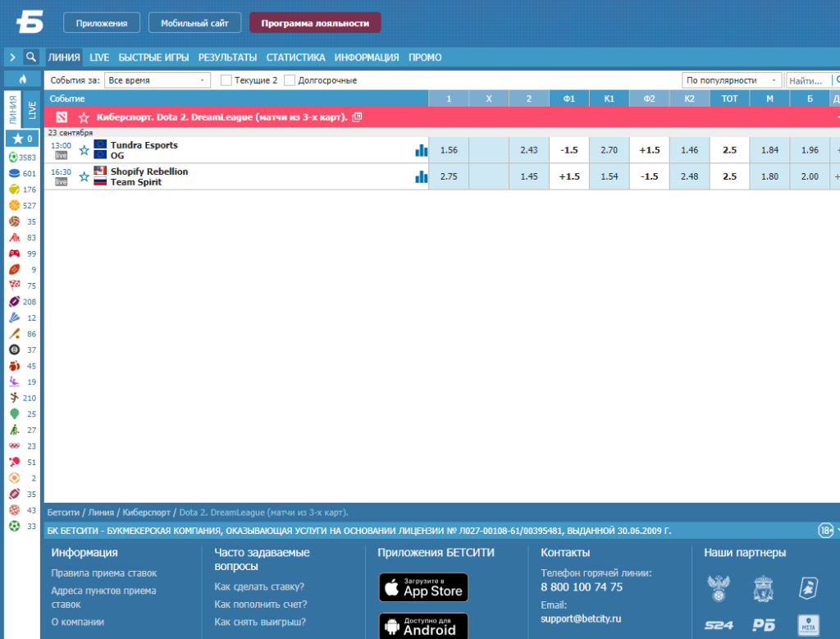Open Как пополнить счет? link
Screen dimensions: 840x639
pos(260,605)
